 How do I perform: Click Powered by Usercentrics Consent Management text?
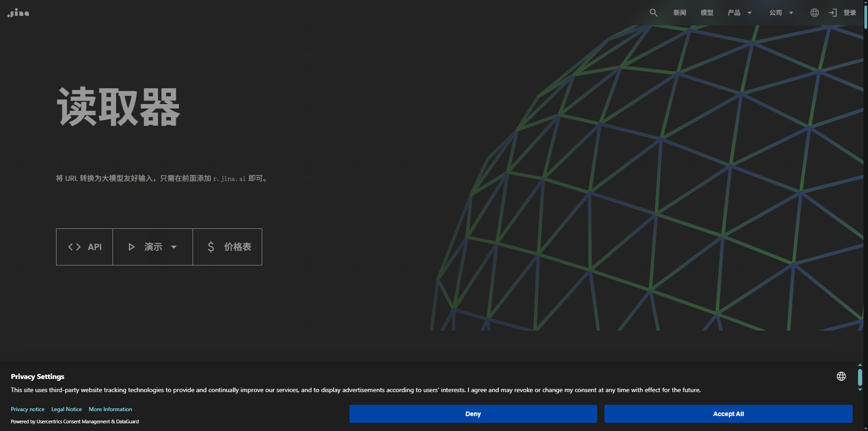pos(75,422)
